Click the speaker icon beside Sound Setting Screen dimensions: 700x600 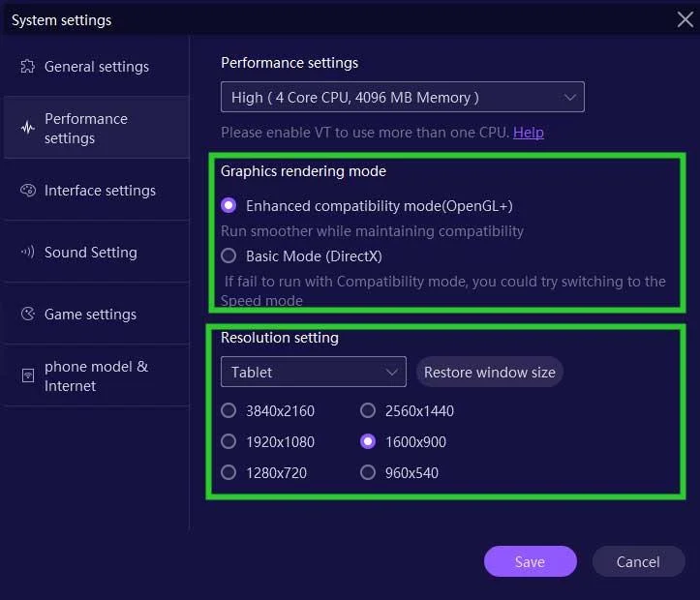tap(27, 253)
